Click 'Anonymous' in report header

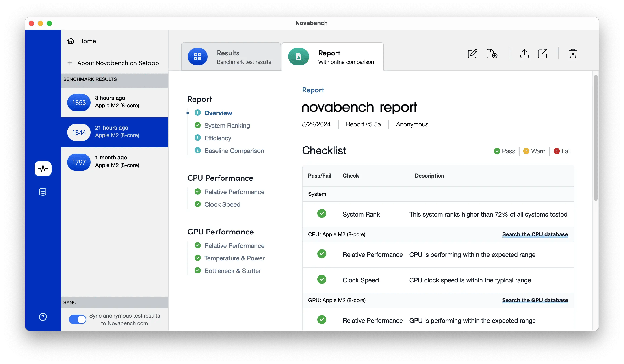pos(412,124)
